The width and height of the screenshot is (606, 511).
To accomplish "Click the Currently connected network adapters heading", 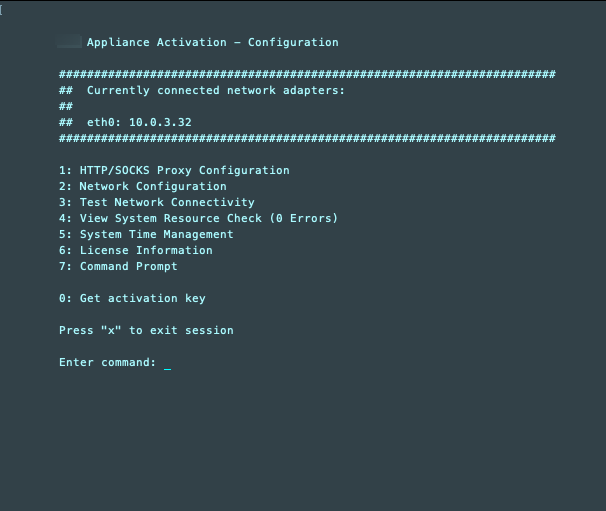I will pyautogui.click(x=215, y=90).
